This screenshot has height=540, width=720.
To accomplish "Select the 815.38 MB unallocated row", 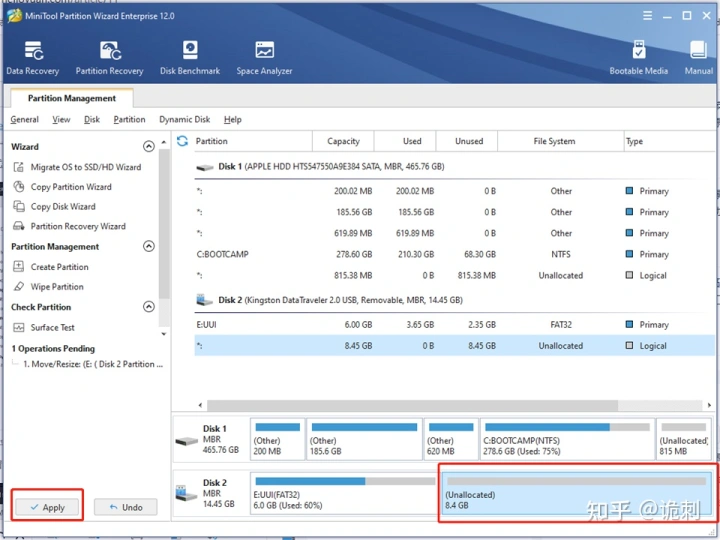I will pyautogui.click(x=455, y=276).
